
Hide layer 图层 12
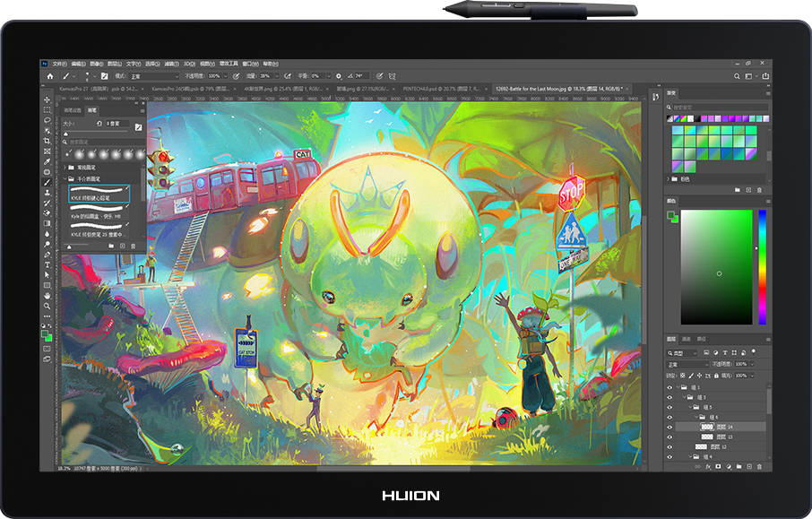(669, 446)
